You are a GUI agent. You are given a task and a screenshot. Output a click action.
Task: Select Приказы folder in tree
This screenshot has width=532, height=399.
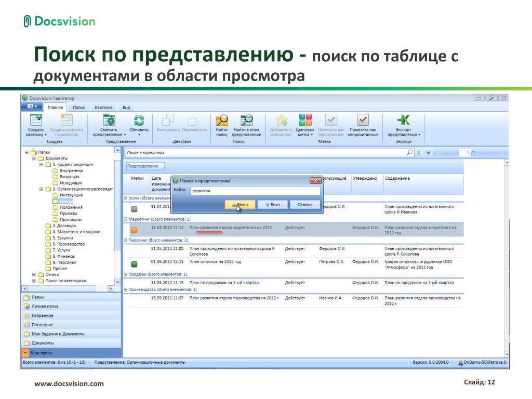tap(69, 214)
